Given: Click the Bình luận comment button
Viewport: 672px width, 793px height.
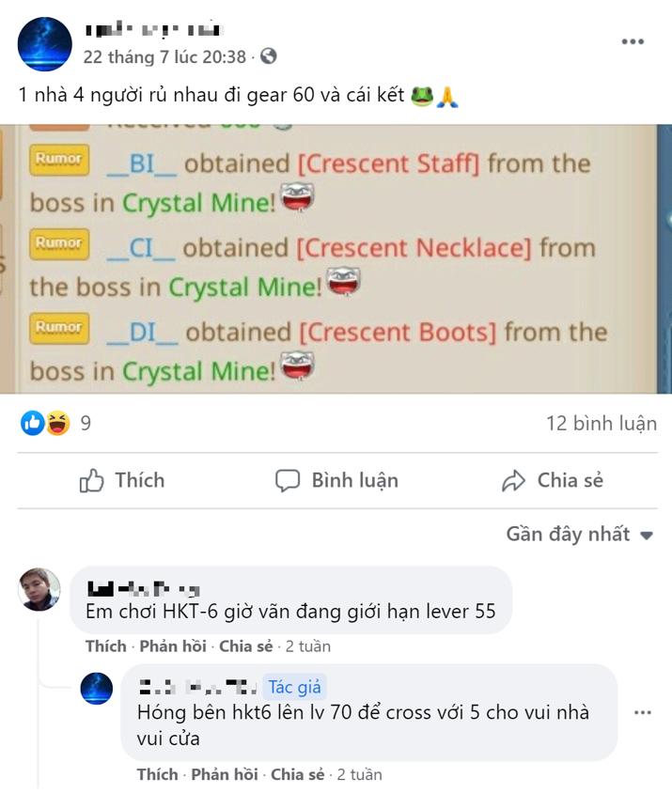Looking at the screenshot, I should [x=336, y=480].
